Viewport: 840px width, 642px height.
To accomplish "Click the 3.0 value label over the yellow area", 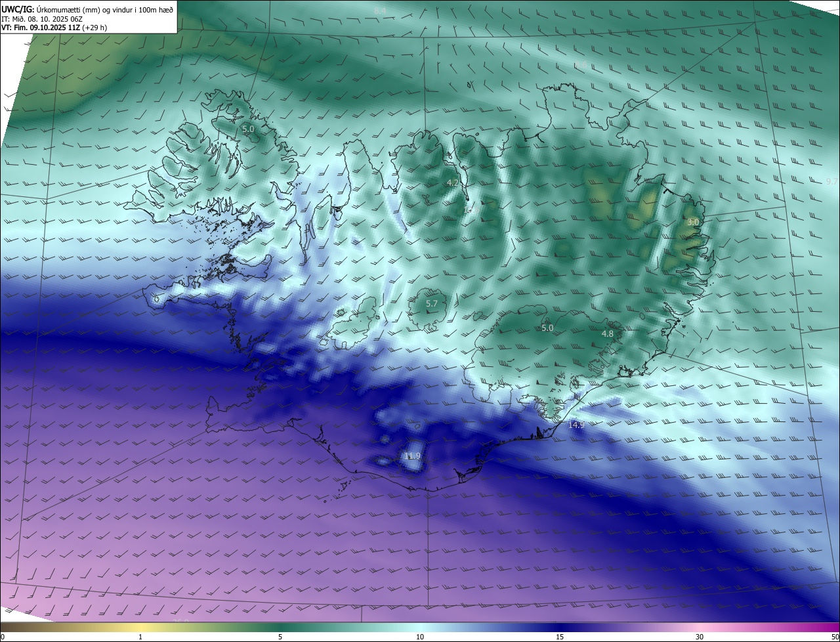I will point(693,223).
